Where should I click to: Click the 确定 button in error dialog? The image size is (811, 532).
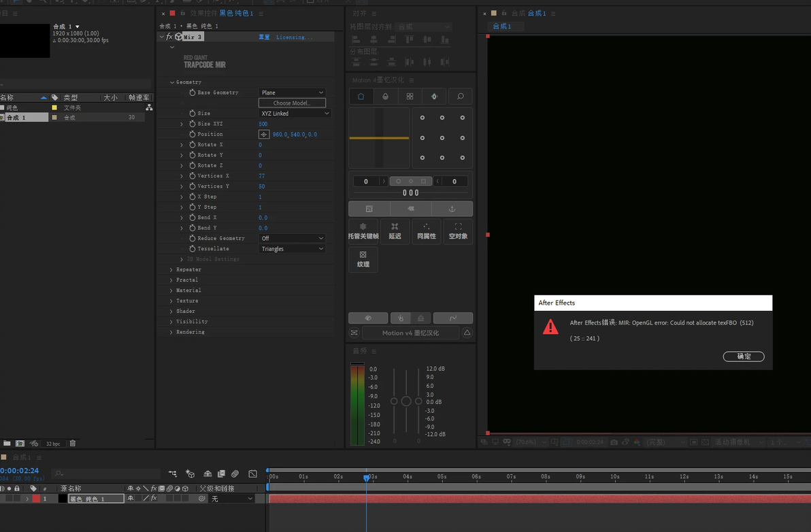(x=743, y=356)
